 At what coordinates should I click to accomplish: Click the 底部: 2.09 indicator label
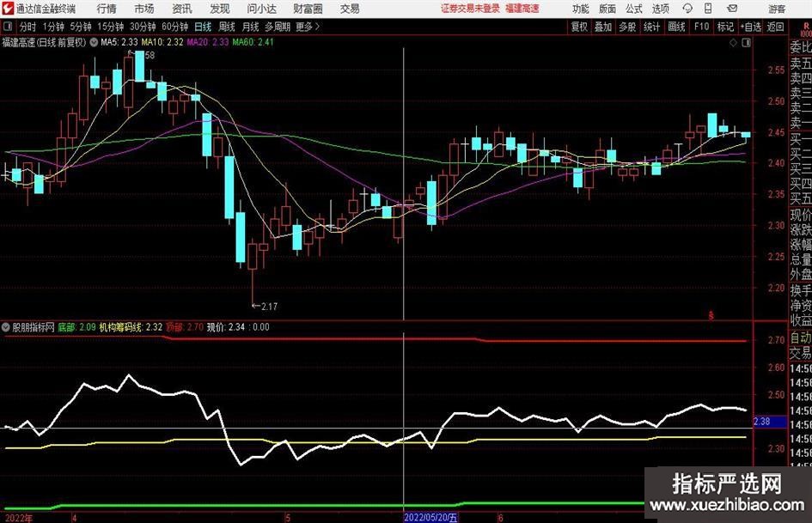tap(76, 327)
